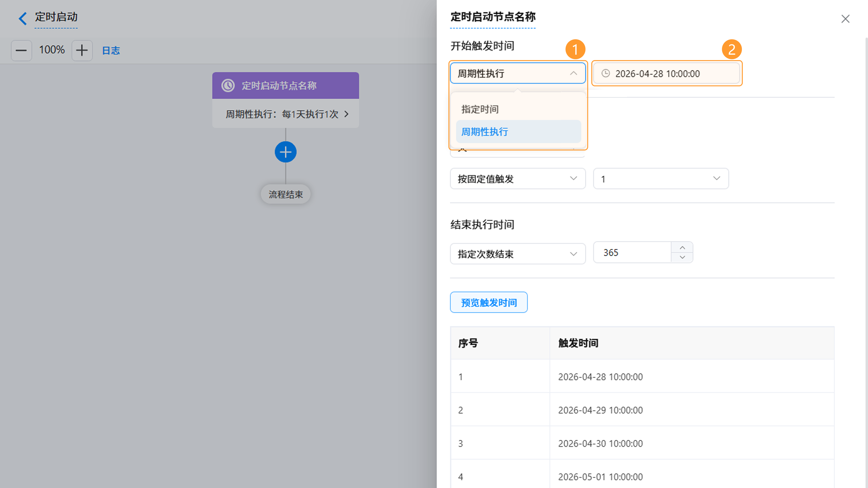Select the row 2026-04-30 10:00:00 in table

coord(642,443)
